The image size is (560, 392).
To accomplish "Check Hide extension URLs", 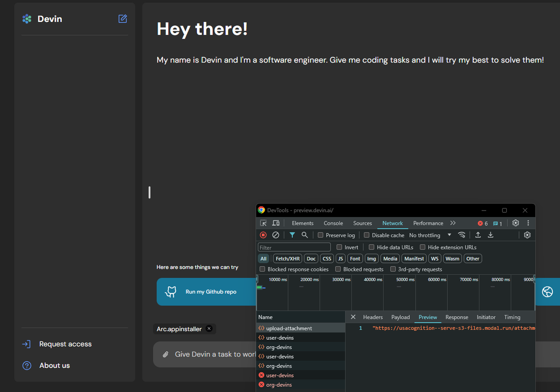I will tap(423, 247).
